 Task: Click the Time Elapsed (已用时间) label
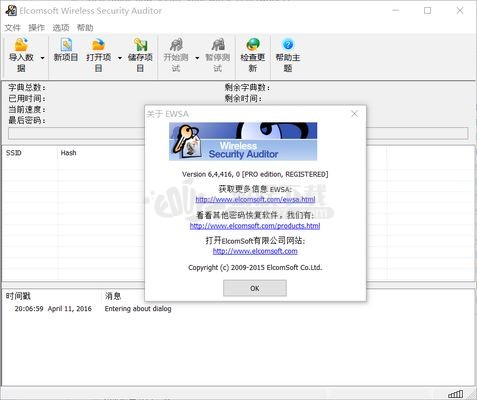pos(27,99)
